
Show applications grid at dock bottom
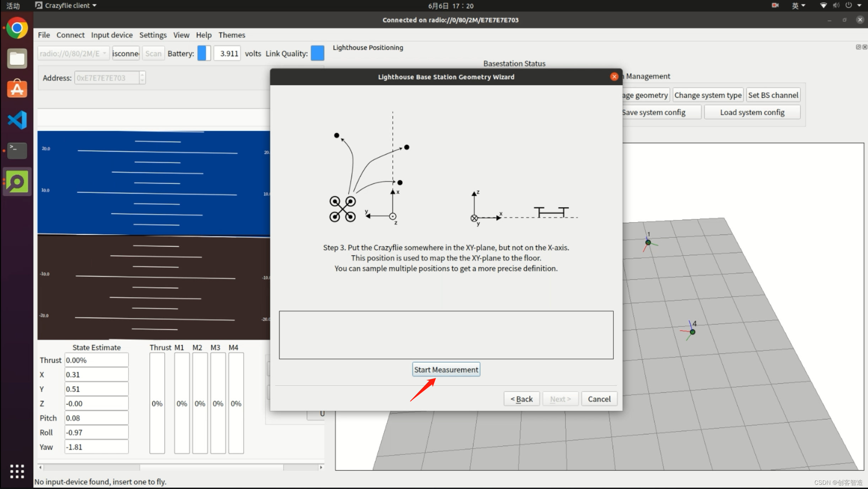(17, 471)
